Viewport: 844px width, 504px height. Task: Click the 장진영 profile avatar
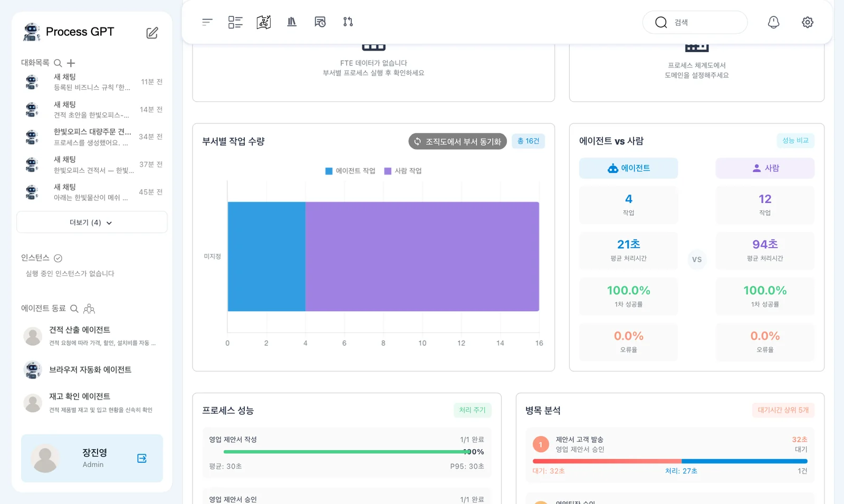pos(45,458)
